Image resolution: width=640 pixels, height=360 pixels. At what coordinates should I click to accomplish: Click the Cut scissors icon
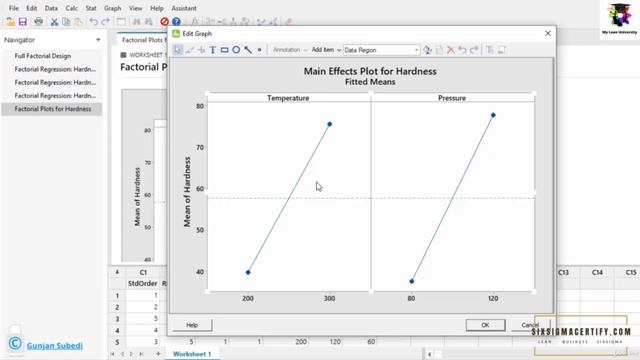(54, 22)
